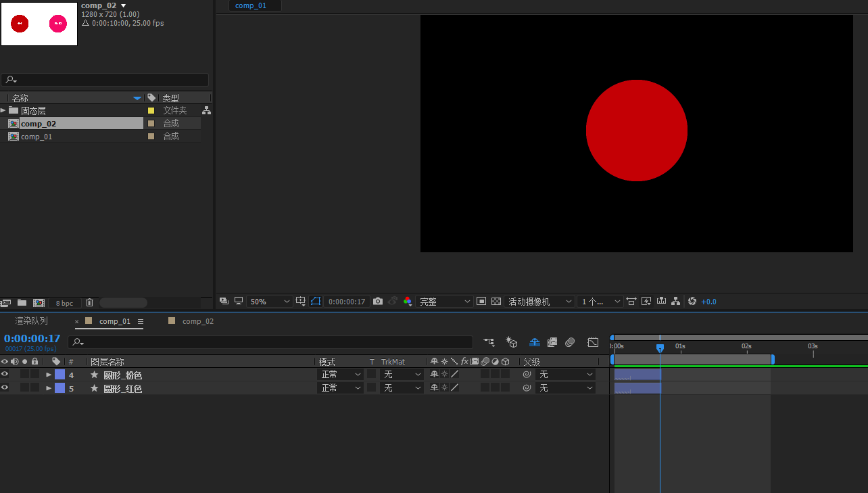Reset exposure icon in viewer
This screenshot has height=493, width=868.
click(x=692, y=301)
